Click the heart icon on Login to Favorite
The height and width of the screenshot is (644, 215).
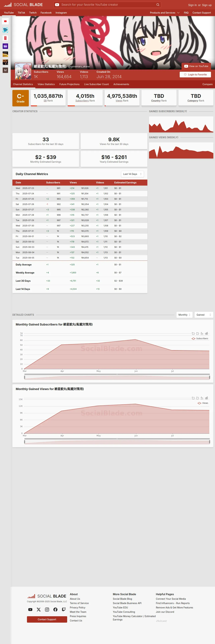coord(185,75)
